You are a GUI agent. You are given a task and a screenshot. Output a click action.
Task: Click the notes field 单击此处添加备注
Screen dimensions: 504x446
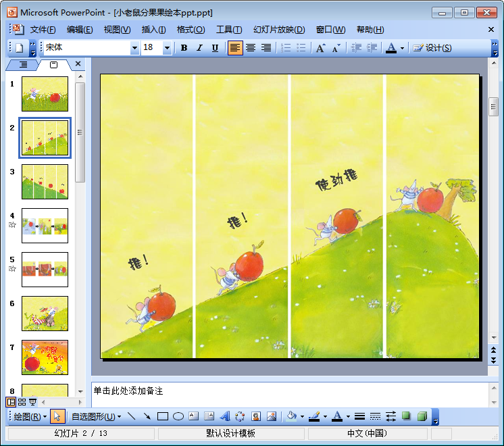[x=290, y=395]
